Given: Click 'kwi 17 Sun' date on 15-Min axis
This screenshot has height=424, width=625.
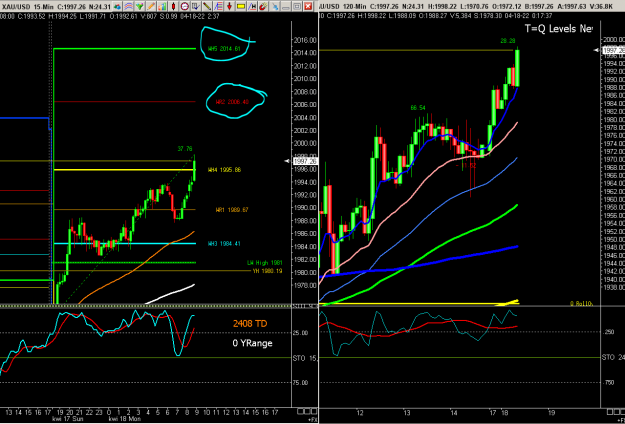Looking at the screenshot, I should tap(67, 419).
